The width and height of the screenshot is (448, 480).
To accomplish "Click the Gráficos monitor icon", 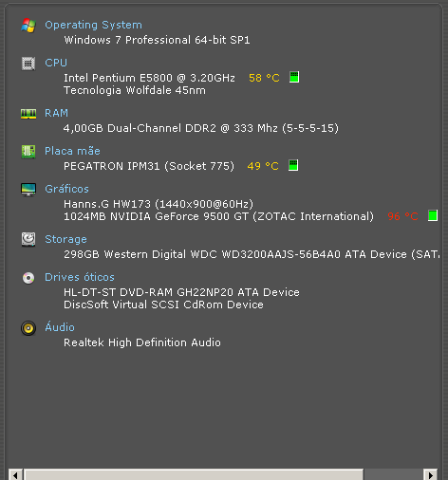I will pos(28,190).
